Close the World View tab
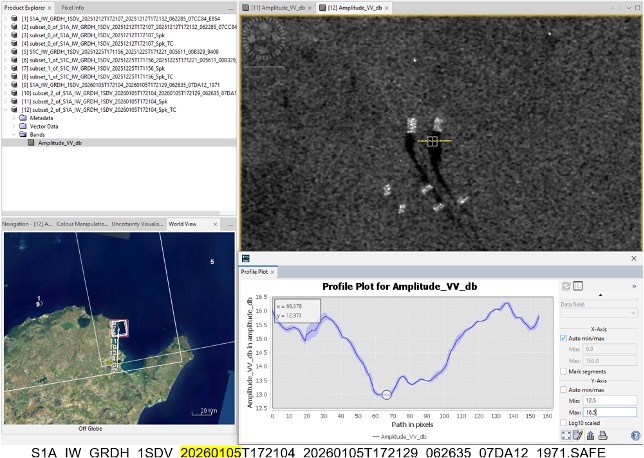644x458 pixels. [215, 224]
